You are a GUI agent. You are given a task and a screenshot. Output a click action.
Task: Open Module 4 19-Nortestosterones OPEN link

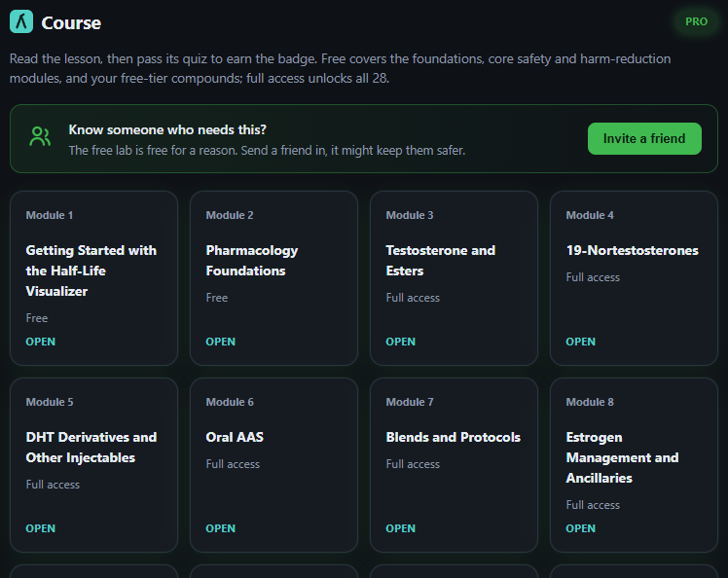tap(580, 342)
